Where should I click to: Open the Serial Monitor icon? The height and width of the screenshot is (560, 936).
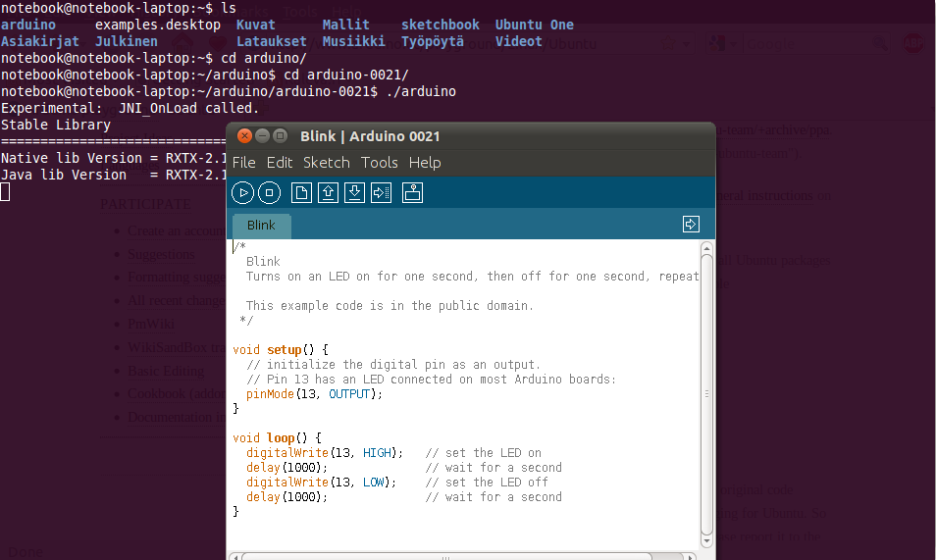click(412, 193)
